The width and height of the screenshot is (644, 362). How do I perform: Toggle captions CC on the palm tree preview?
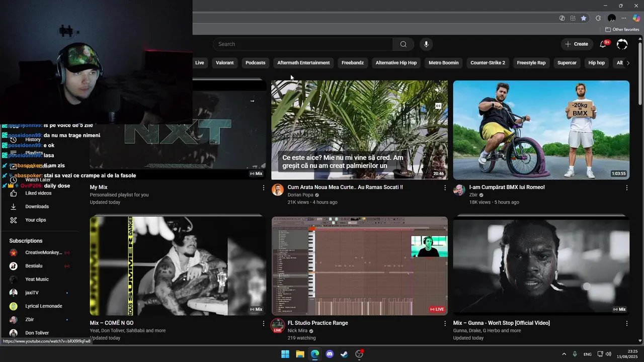point(438,106)
